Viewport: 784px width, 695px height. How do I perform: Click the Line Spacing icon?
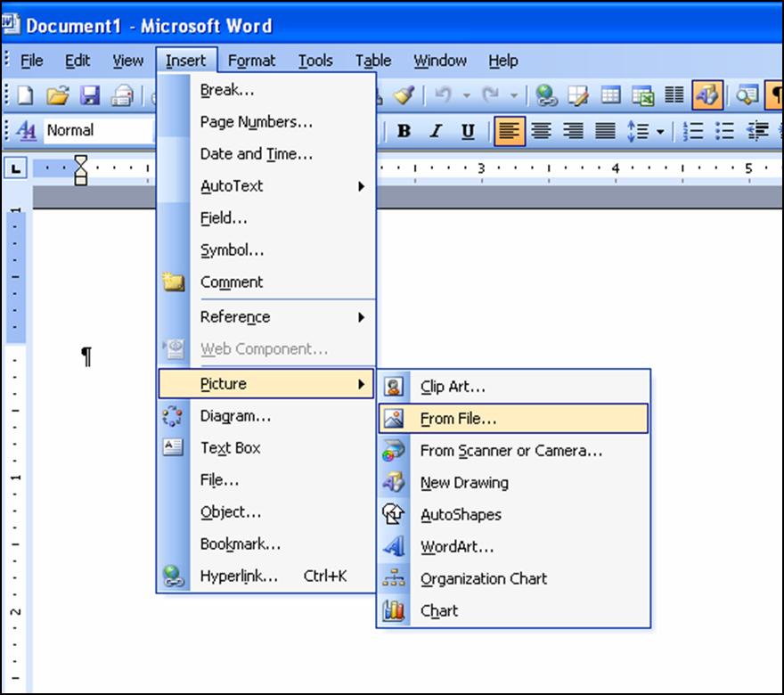pos(638,131)
